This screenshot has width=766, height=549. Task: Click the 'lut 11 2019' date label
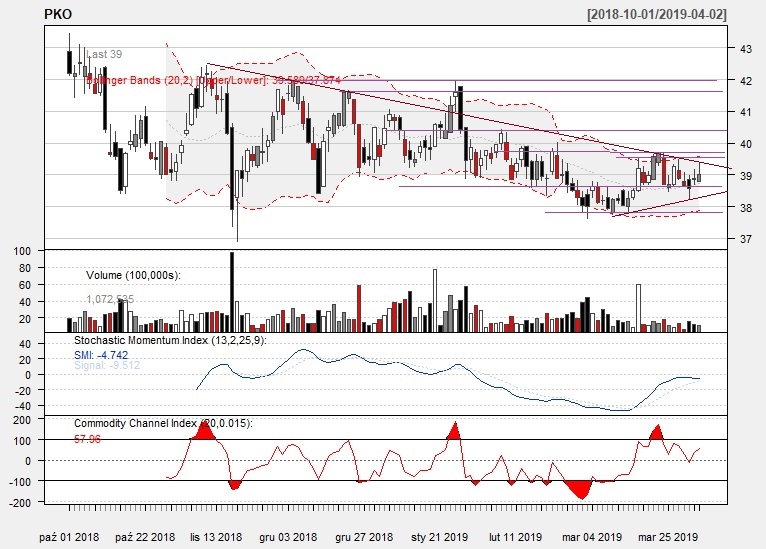pyautogui.click(x=515, y=537)
